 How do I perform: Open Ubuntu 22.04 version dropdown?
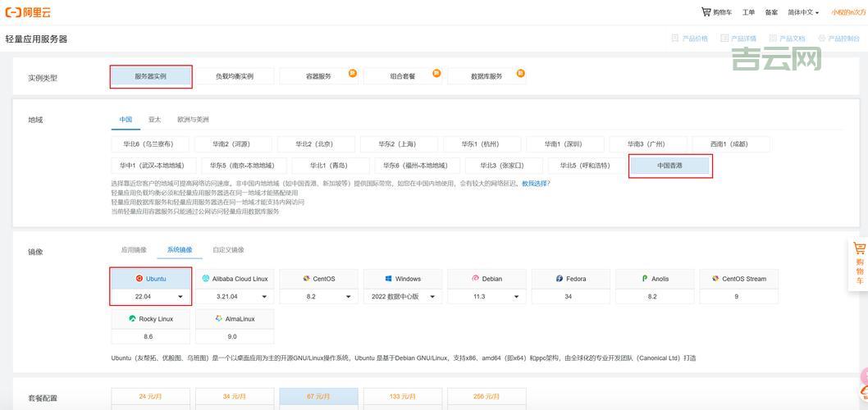click(x=151, y=297)
